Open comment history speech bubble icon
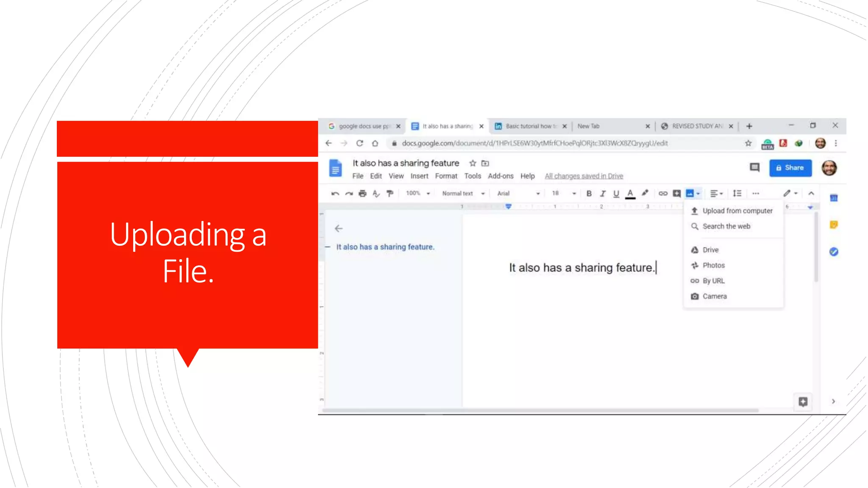This screenshot has height=488, width=868. pyautogui.click(x=754, y=168)
